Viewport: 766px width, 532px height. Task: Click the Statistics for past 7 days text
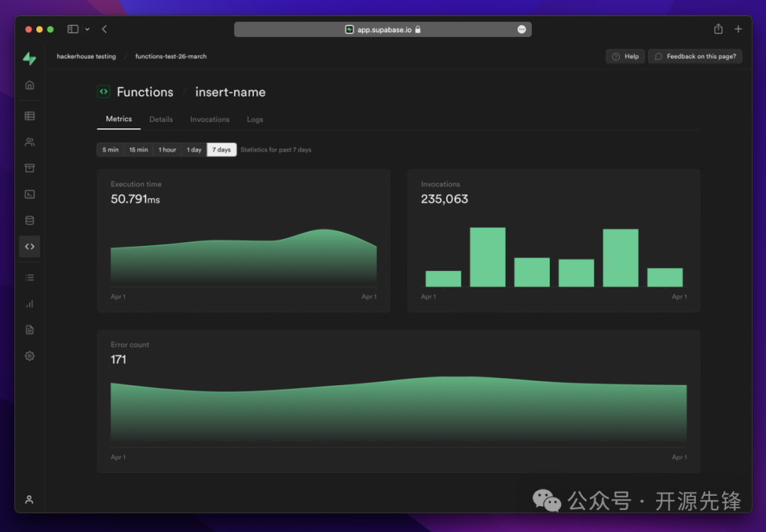[275, 150]
